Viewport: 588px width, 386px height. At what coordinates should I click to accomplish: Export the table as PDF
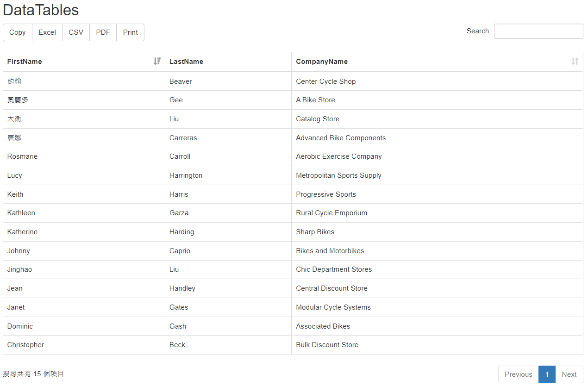(x=103, y=32)
